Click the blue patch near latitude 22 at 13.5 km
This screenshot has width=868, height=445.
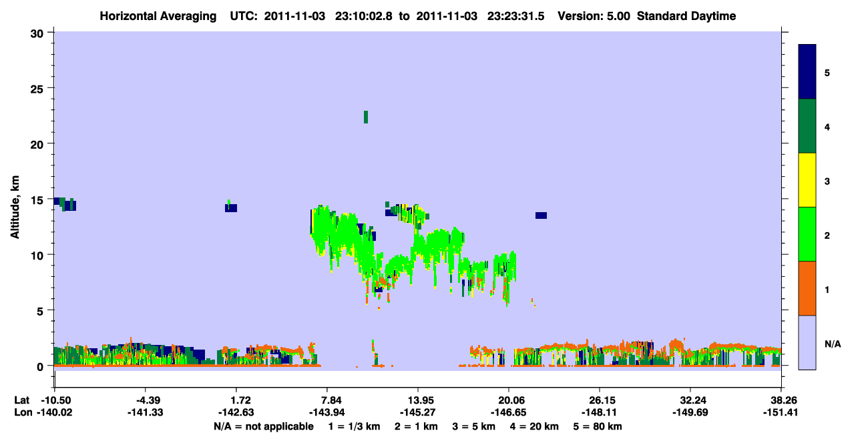coord(541,215)
